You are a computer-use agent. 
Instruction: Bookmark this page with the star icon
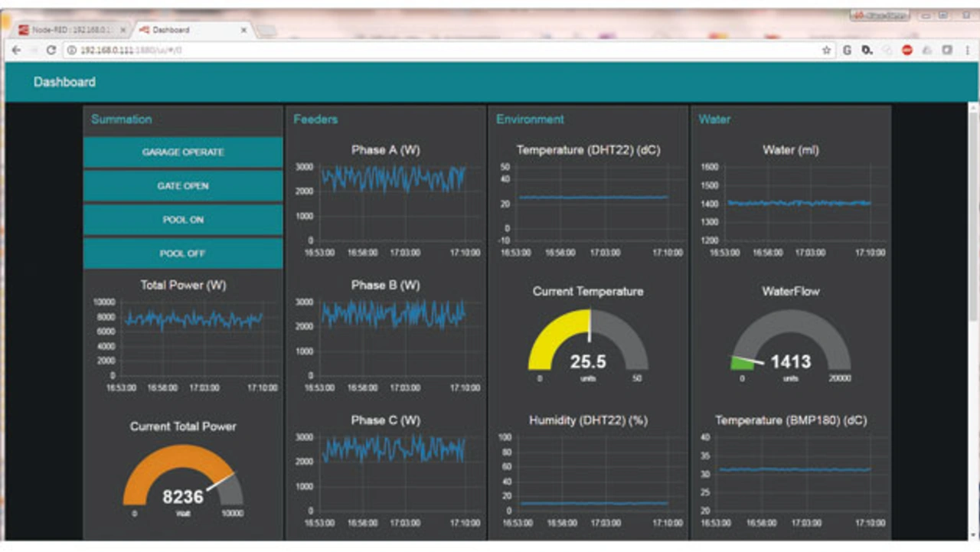[826, 51]
